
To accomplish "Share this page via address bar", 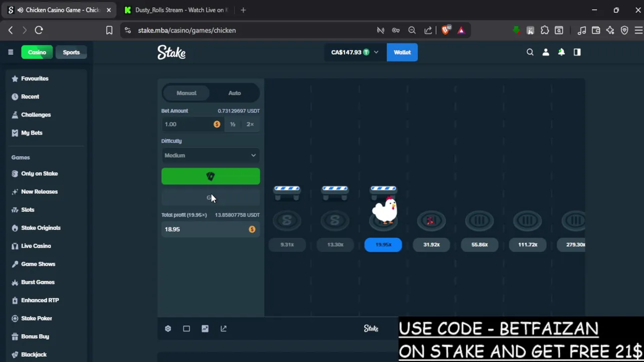I will pos(428,30).
